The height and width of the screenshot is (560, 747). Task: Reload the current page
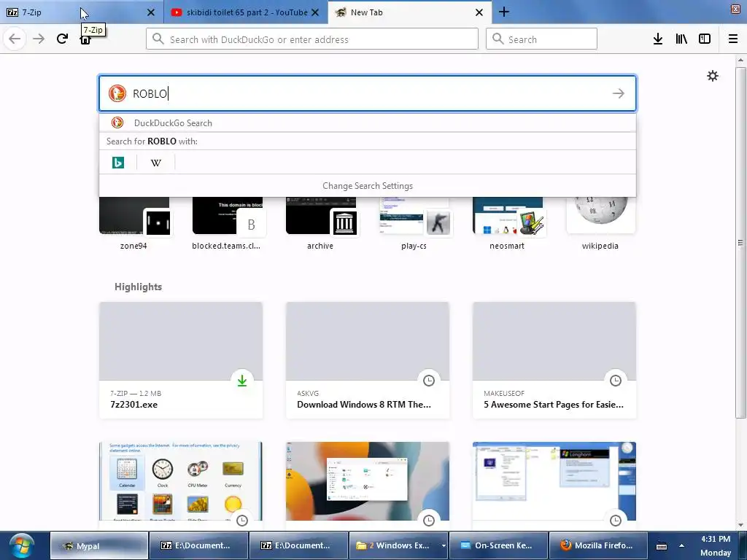62,39
